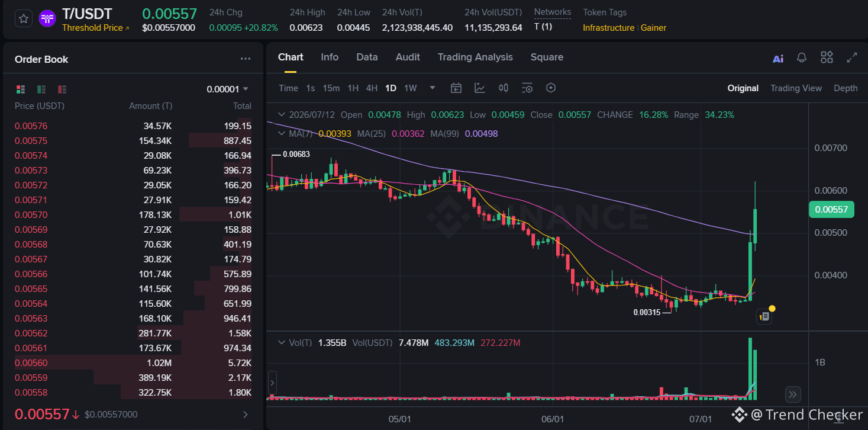Show both buy and sell orders view
The height and width of the screenshot is (430, 868).
21,89
